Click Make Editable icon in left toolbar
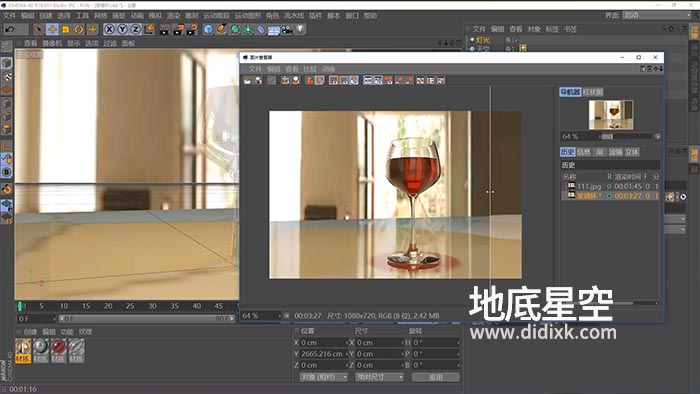Image resolution: width=700 pixels, height=394 pixels. (7, 46)
